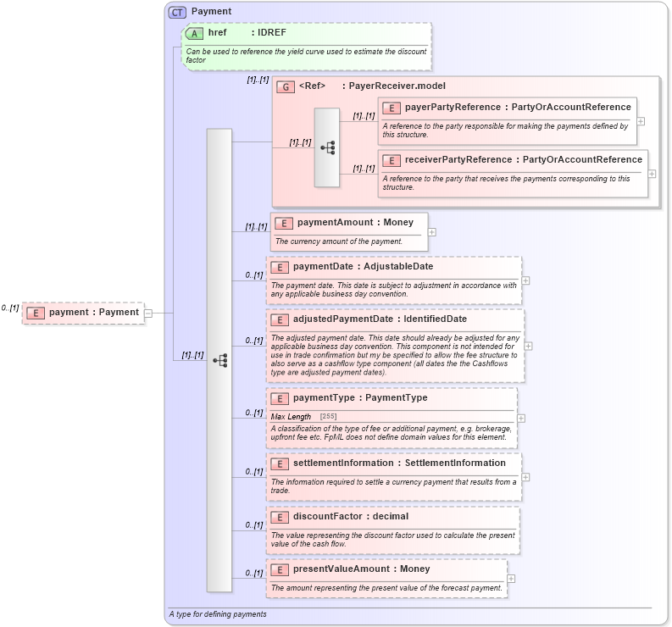Select the 'Payment' complex type title
Image resolution: width=672 pixels, height=627 pixels.
(211, 12)
